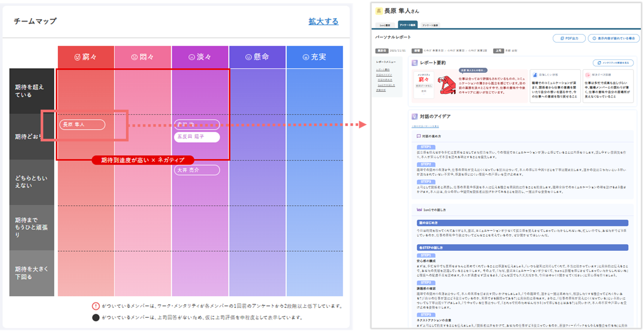644x331 pixels.
Task: Click メンタリティの解説を見る button
Action: (613, 63)
